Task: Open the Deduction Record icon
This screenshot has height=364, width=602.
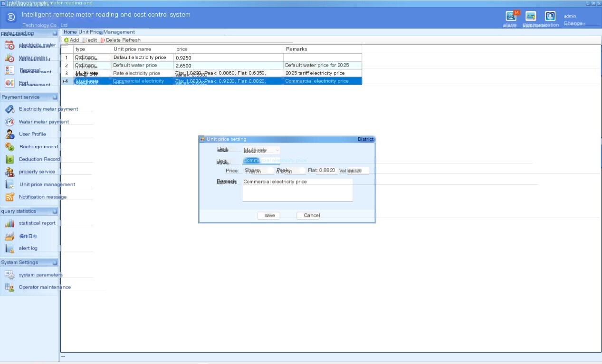Action: [x=10, y=160]
